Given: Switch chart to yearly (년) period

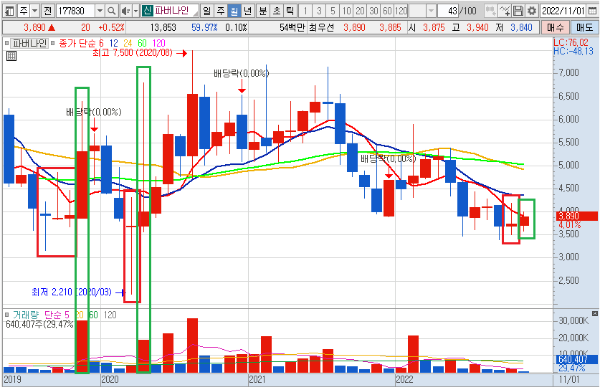Looking at the screenshot, I should (248, 11).
